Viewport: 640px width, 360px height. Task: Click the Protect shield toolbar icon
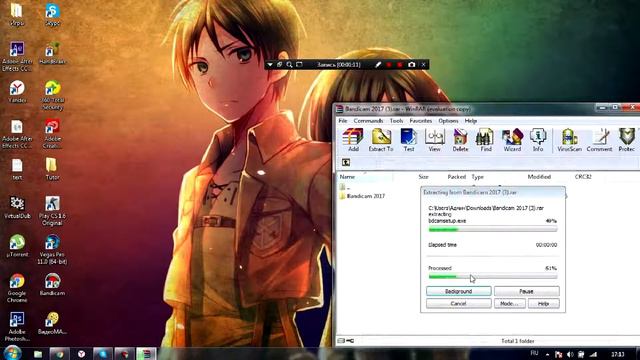click(x=627, y=140)
